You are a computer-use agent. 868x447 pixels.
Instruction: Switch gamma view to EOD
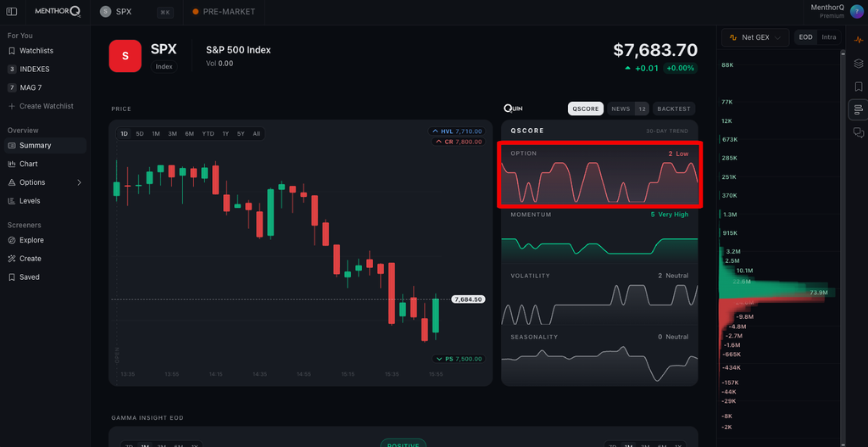tap(805, 37)
